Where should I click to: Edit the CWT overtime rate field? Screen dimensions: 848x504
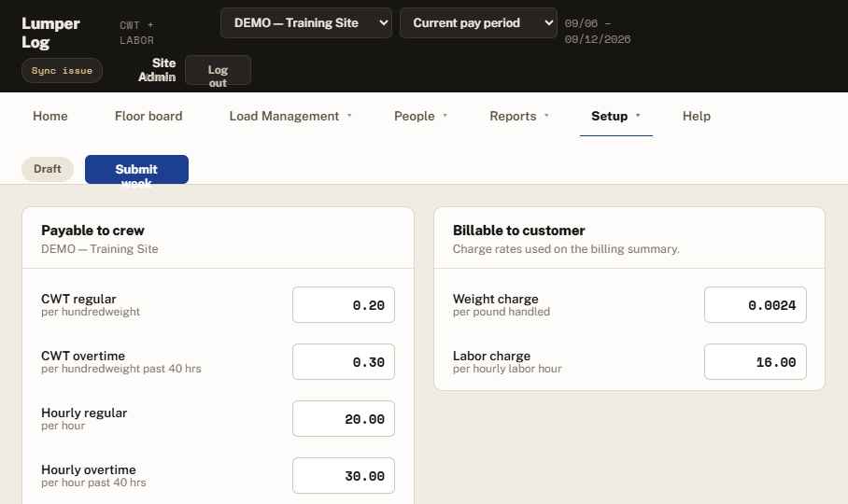click(x=344, y=362)
